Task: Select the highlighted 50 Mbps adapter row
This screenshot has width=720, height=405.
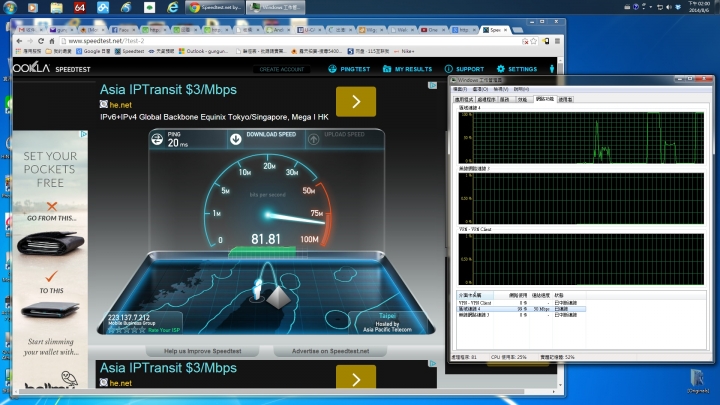Action: tap(521, 309)
